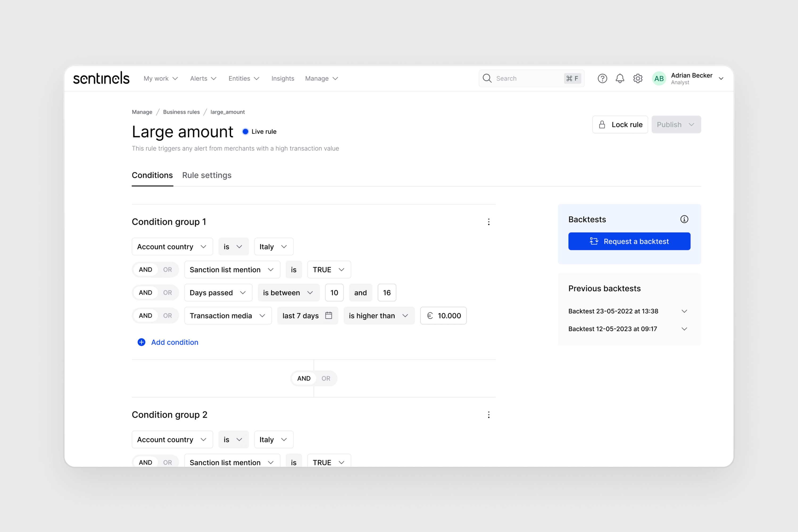The image size is (798, 532).
Task: Open group 2 TRUE value dropdown
Action: pyautogui.click(x=329, y=461)
